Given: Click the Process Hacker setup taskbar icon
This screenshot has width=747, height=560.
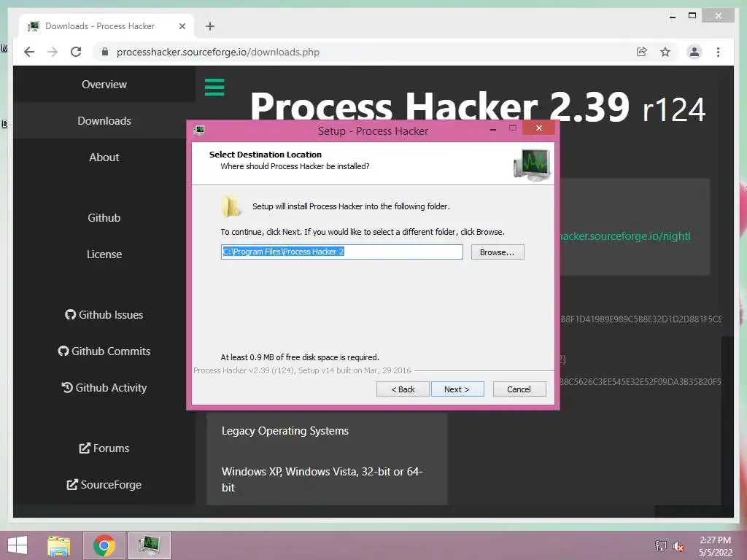Looking at the screenshot, I should pos(149,545).
